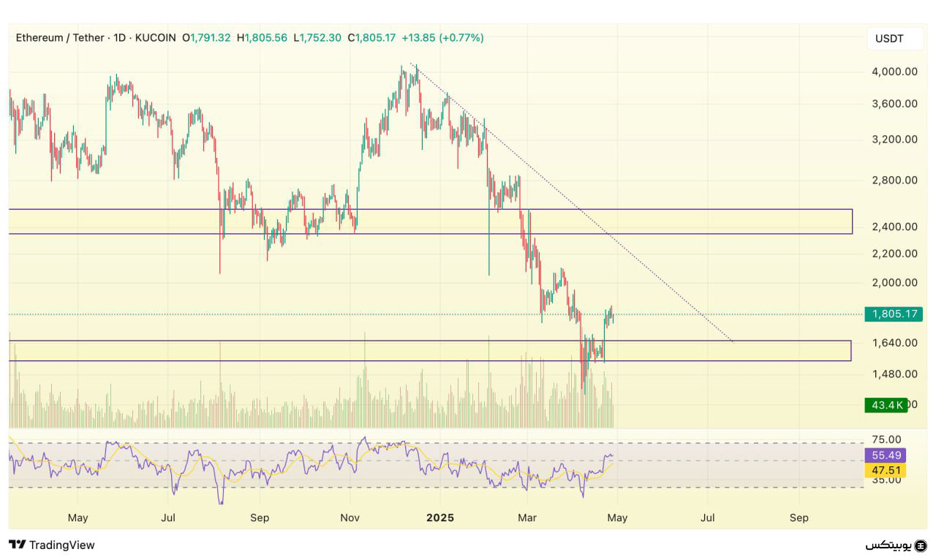Click the 2,800.00 price axis label

894,180
